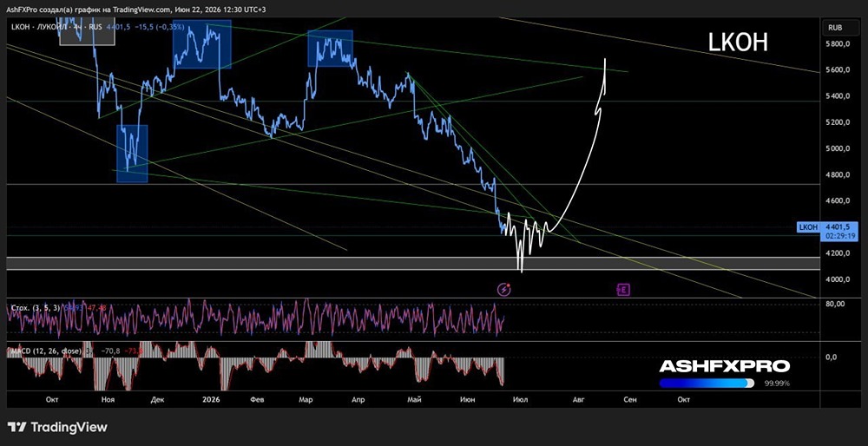Select Май on the time axis

(x=414, y=399)
